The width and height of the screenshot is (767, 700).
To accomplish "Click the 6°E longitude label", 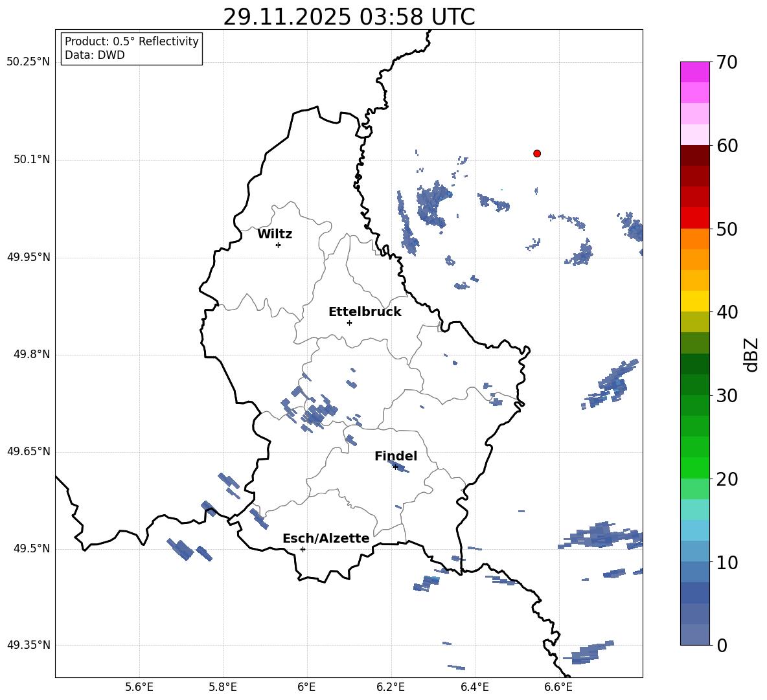I will click(306, 688).
